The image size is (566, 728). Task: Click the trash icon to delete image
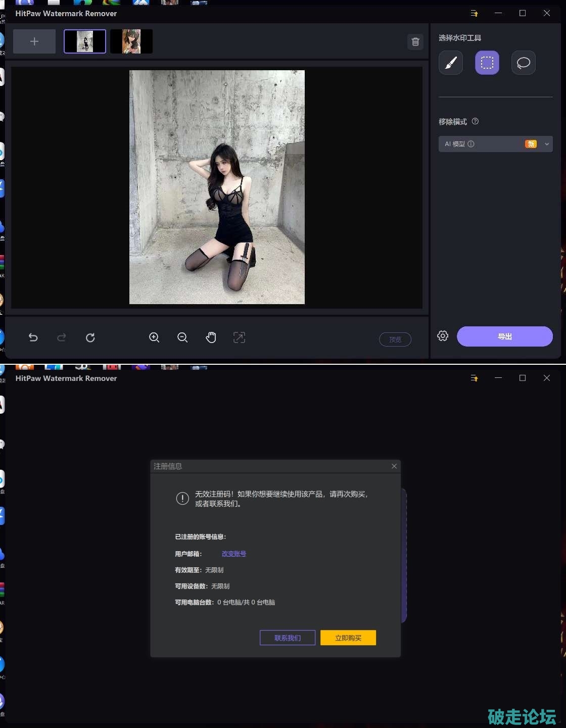[x=415, y=42]
